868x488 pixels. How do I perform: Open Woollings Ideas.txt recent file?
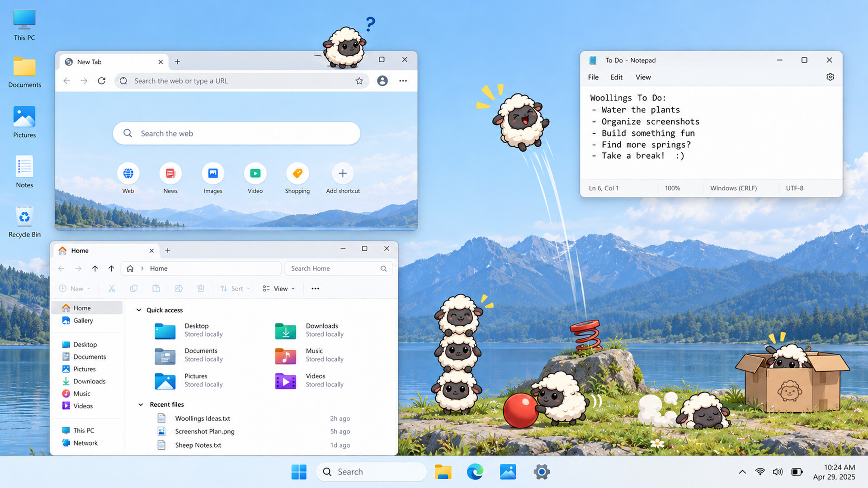tap(253, 418)
